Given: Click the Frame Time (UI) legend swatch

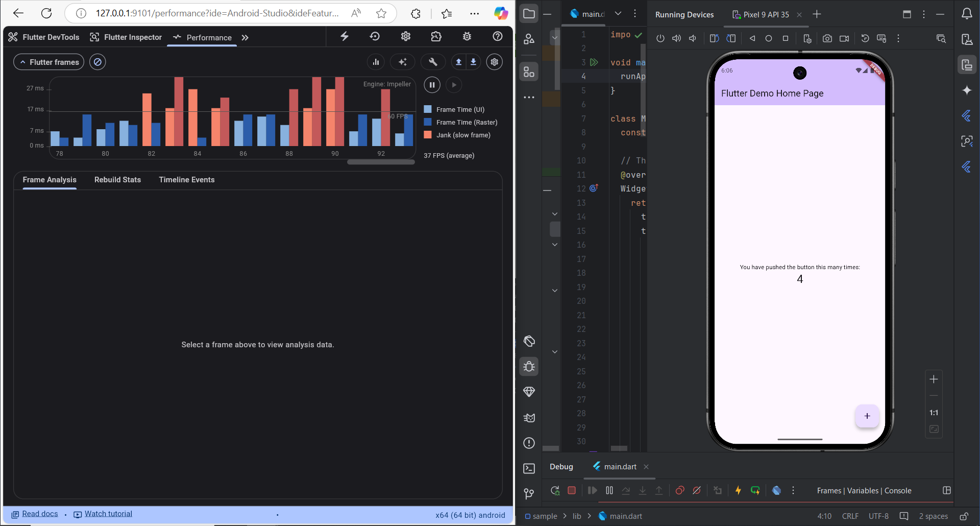Looking at the screenshot, I should (x=428, y=109).
